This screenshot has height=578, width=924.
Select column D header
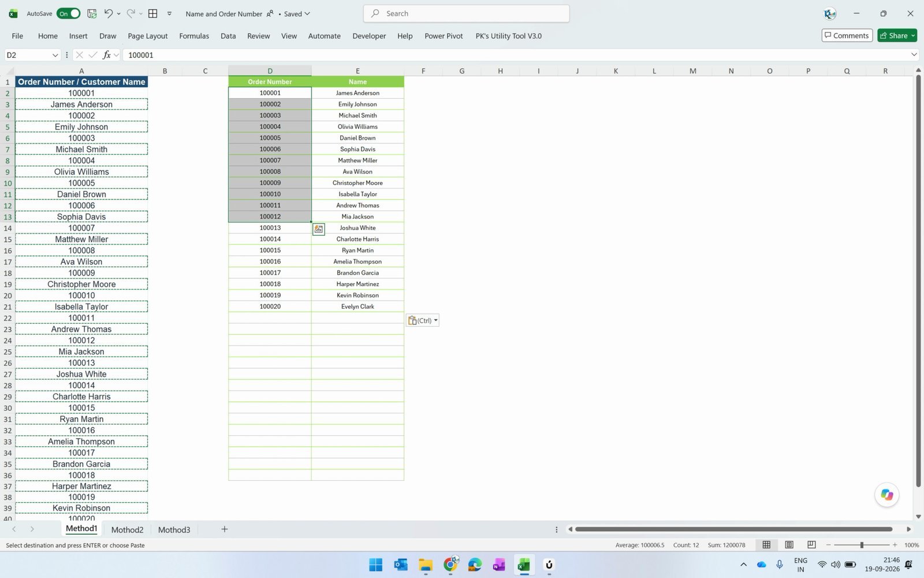(270, 71)
